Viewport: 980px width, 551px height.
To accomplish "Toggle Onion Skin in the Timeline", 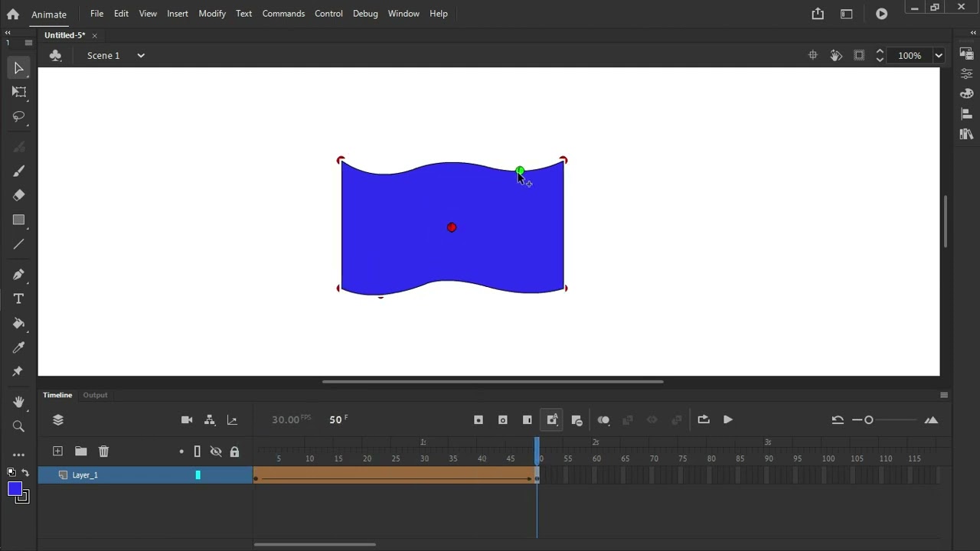I will tap(603, 419).
